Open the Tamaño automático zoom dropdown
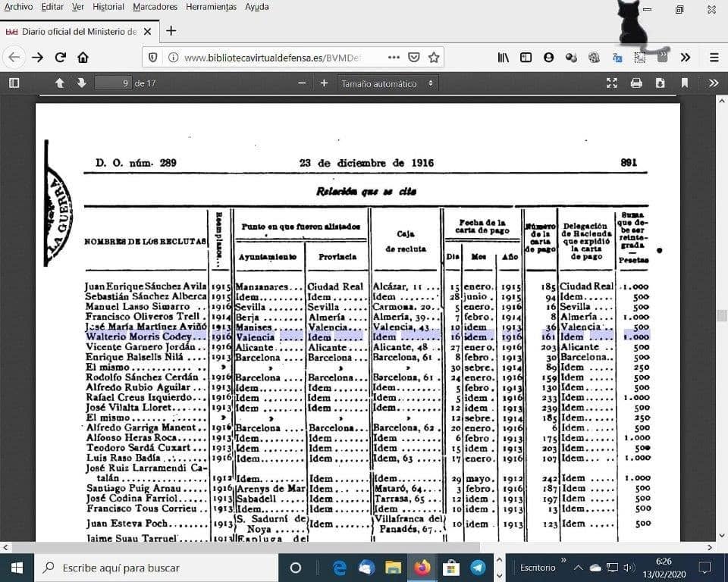 pos(388,83)
